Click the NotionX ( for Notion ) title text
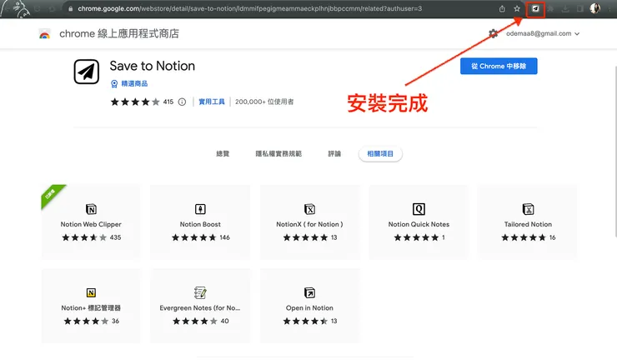The width and height of the screenshot is (617, 364). [309, 224]
